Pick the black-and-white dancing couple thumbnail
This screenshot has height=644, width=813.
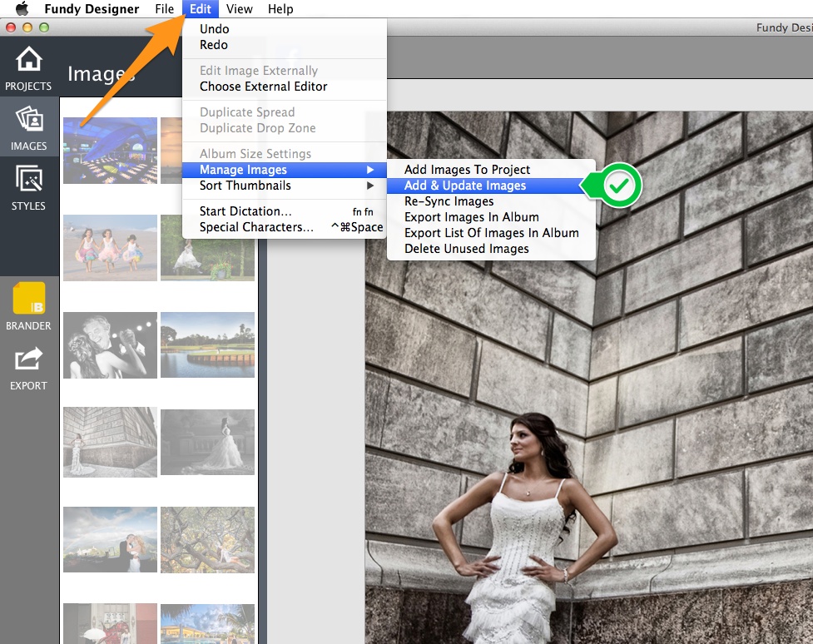110,345
